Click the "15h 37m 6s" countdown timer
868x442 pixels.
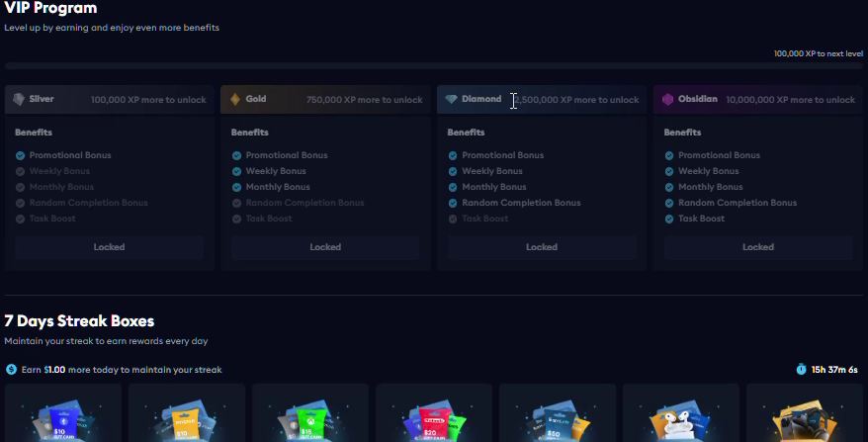click(834, 370)
